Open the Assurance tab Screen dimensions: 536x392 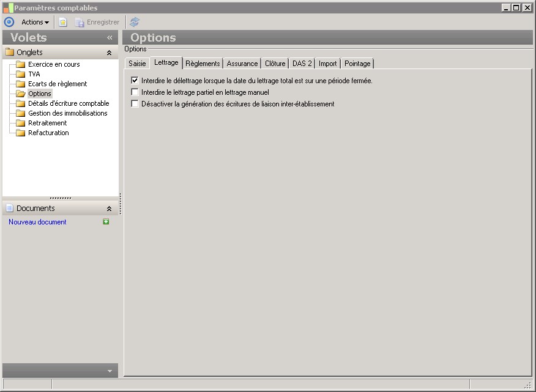tap(242, 64)
